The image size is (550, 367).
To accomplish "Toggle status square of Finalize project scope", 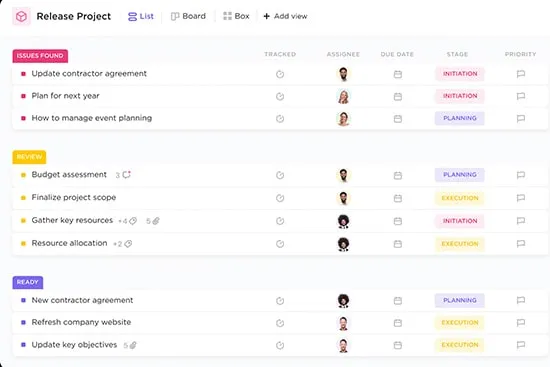I will (x=24, y=198).
